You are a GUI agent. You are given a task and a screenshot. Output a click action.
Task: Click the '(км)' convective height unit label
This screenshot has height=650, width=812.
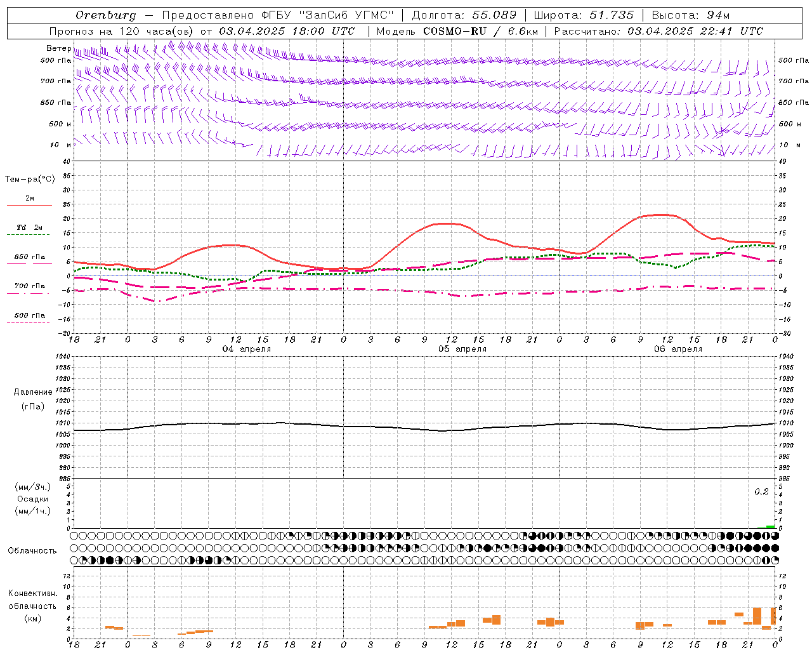coord(32,618)
